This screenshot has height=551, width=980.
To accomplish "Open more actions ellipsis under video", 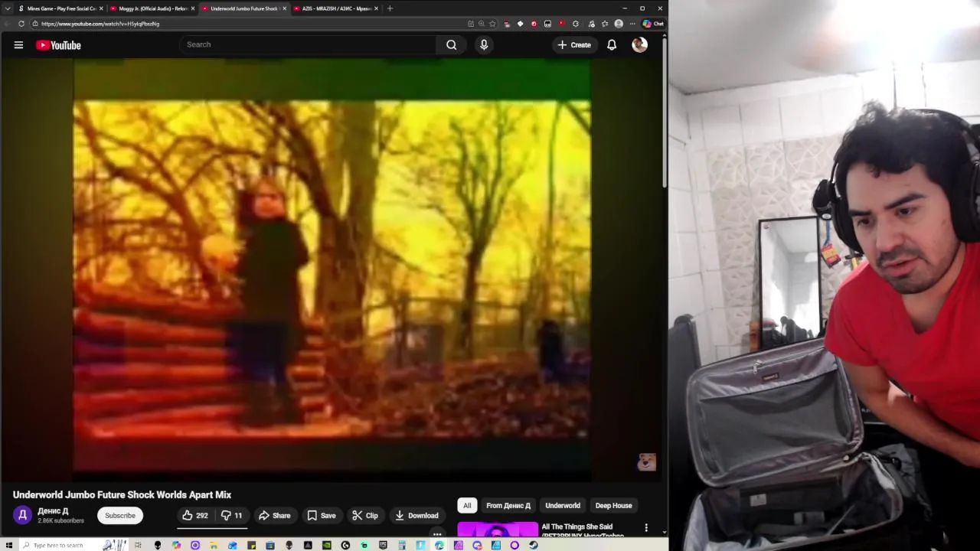I will [437, 534].
